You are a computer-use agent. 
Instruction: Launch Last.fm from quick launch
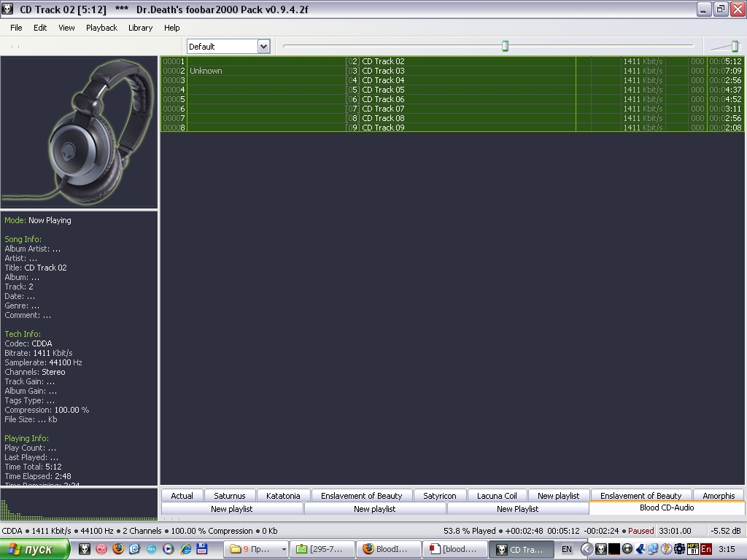101,549
